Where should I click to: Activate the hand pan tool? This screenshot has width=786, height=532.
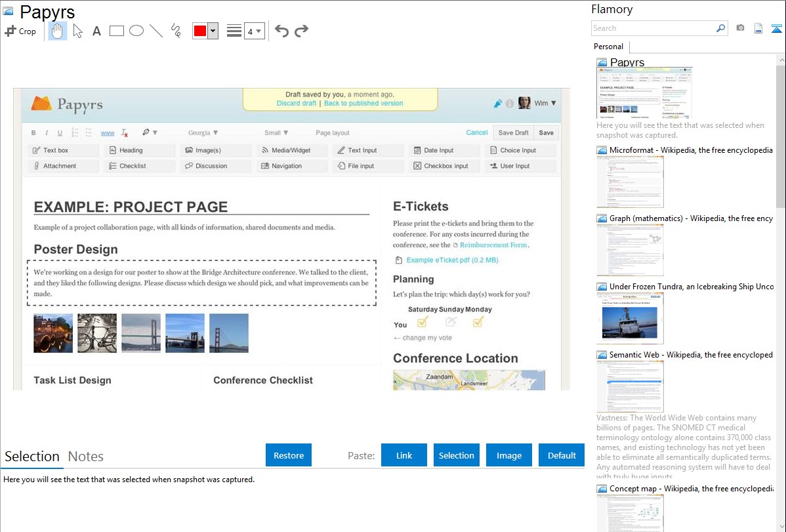tap(58, 31)
